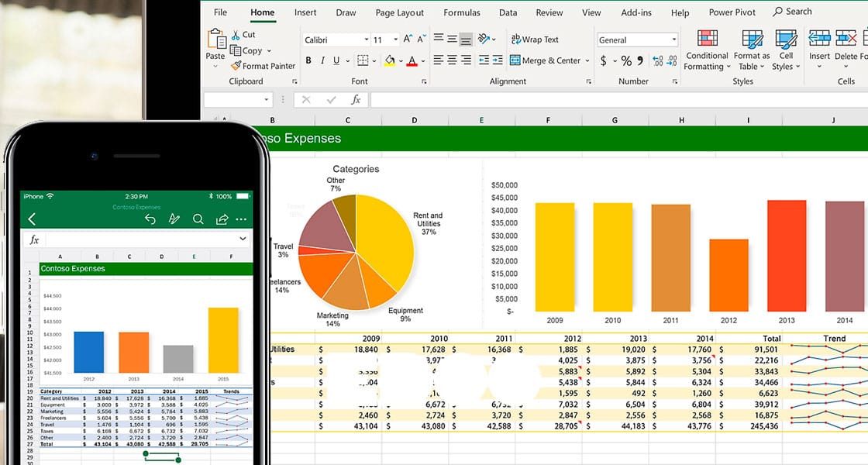Viewport: 868px width, 465px height.
Task: Expand the iPhone formula bar chevron
Action: pyautogui.click(x=243, y=239)
